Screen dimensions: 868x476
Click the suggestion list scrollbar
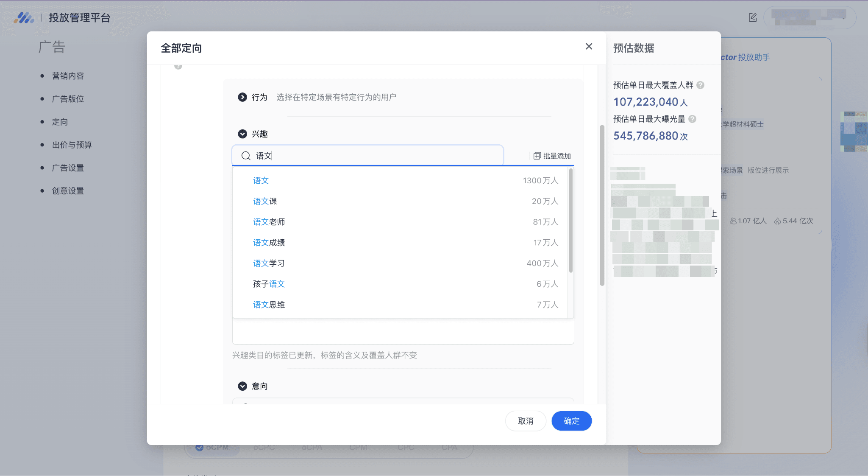570,221
